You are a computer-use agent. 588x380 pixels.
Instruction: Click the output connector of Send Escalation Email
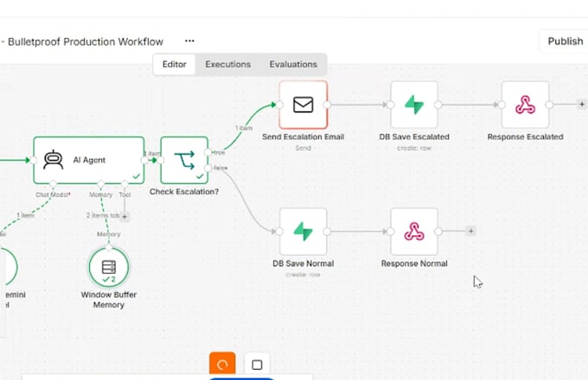coord(327,104)
